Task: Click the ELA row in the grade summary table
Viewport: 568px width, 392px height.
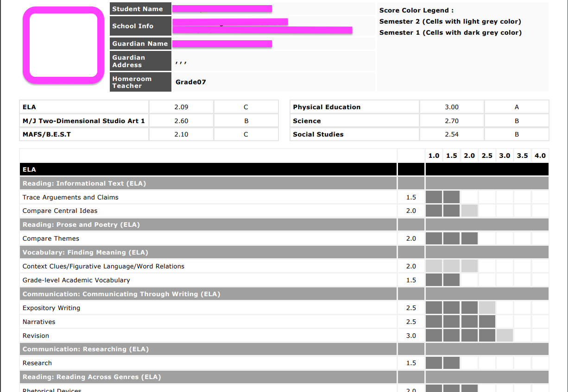Action: [149, 107]
